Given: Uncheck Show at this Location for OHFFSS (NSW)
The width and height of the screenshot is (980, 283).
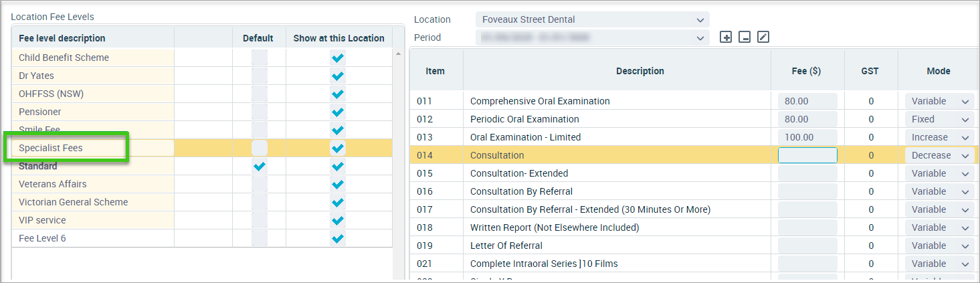Looking at the screenshot, I should (x=338, y=94).
